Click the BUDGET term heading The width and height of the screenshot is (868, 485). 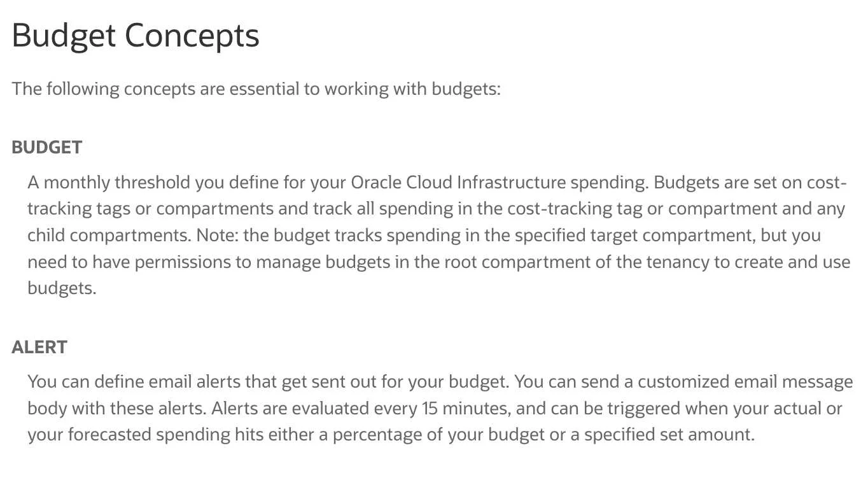click(47, 147)
